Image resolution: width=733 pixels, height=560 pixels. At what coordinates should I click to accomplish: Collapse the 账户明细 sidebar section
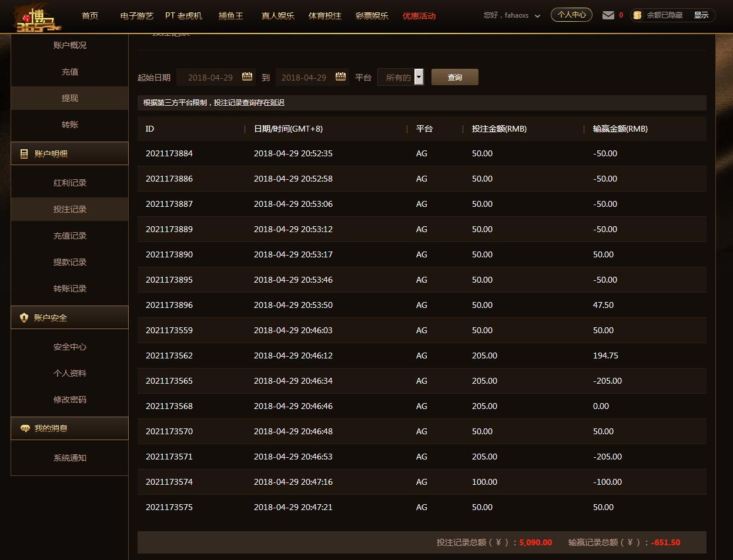69,154
